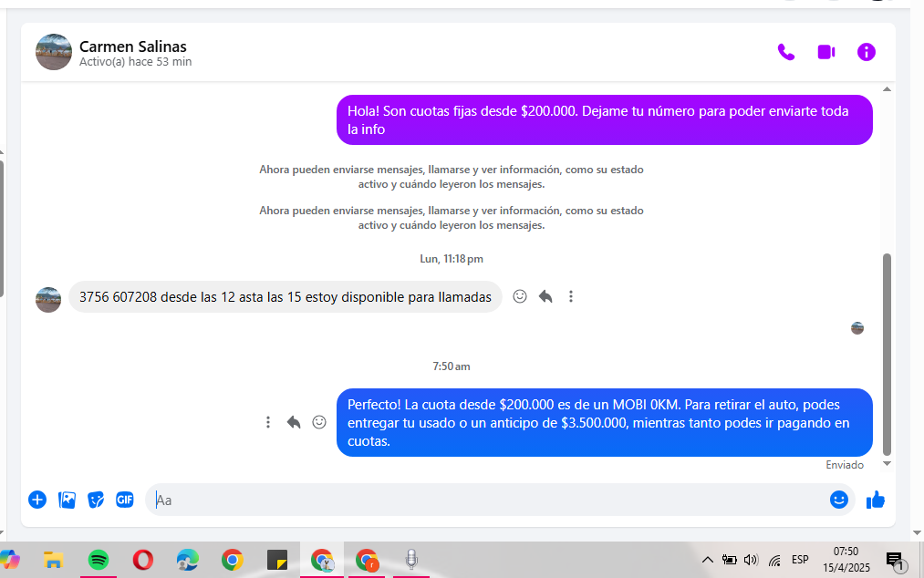Show hidden system tray icons
Image resolution: width=924 pixels, height=578 pixels.
click(707, 560)
